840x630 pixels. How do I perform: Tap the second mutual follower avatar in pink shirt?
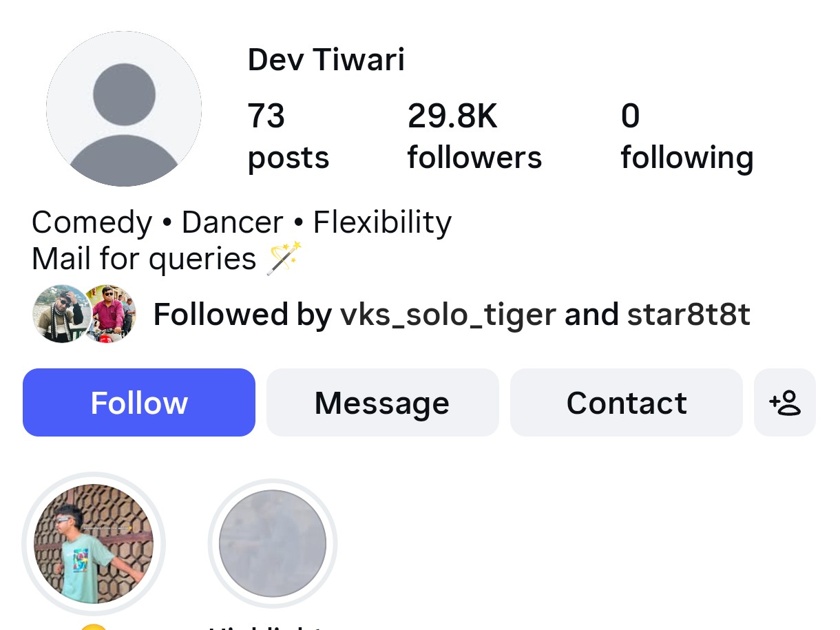110,314
